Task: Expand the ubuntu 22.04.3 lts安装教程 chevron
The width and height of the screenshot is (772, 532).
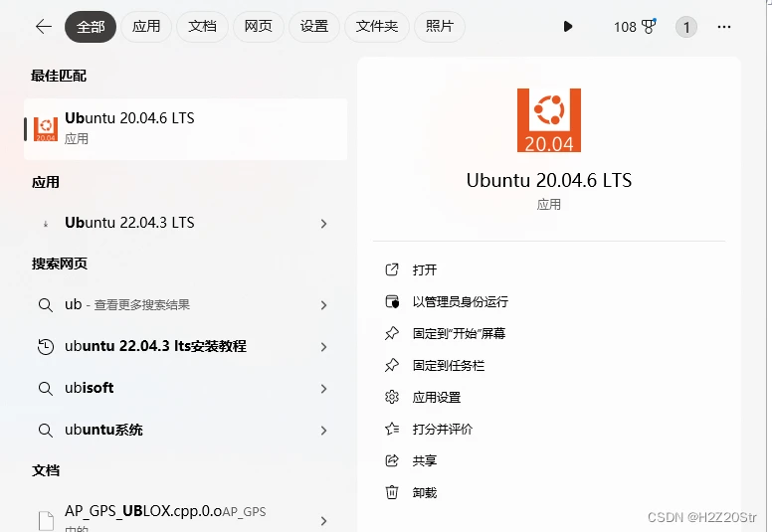Action: click(323, 347)
